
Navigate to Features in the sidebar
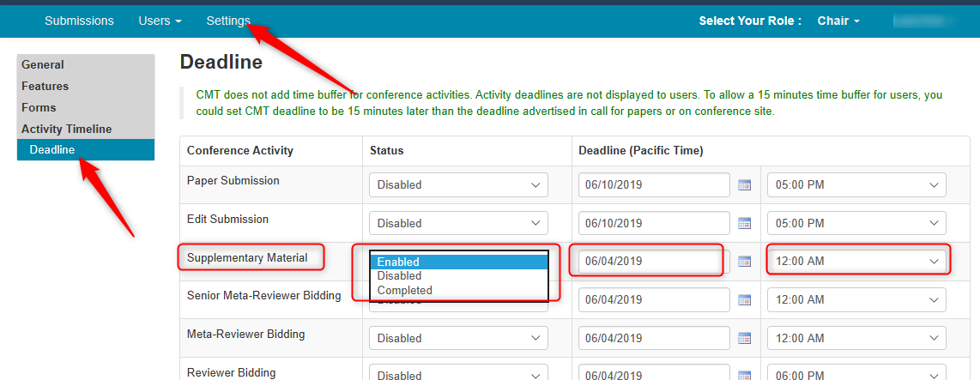coord(45,86)
